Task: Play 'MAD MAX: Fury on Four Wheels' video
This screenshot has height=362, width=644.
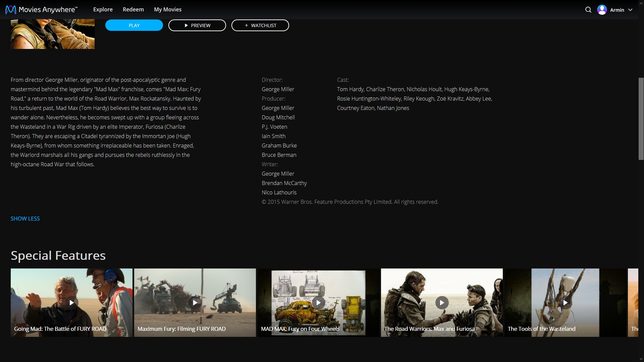Action: (318, 303)
